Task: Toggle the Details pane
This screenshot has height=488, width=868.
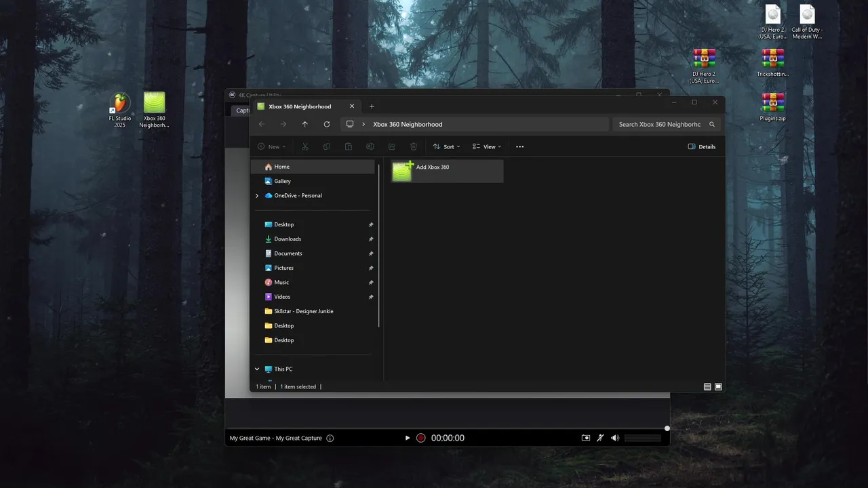Action: [x=702, y=146]
